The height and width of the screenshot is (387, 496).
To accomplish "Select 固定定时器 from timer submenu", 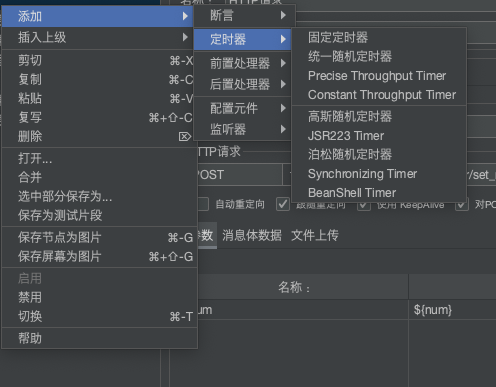I will pyautogui.click(x=379, y=37).
